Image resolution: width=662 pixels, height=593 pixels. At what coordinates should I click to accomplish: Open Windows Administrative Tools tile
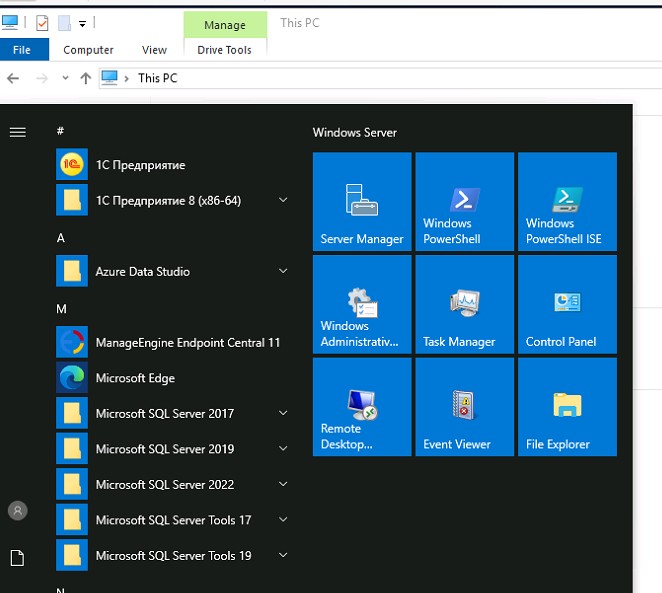(x=361, y=304)
